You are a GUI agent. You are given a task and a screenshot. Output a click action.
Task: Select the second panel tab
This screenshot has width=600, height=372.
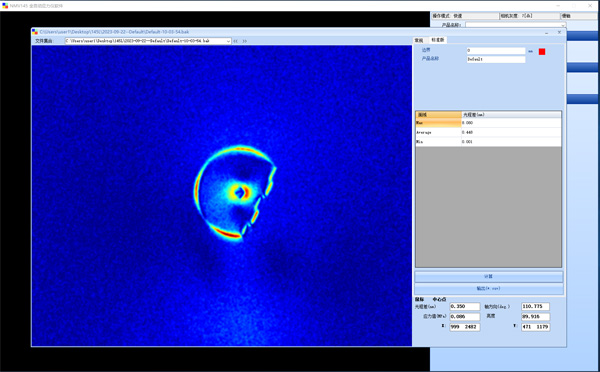(438, 40)
